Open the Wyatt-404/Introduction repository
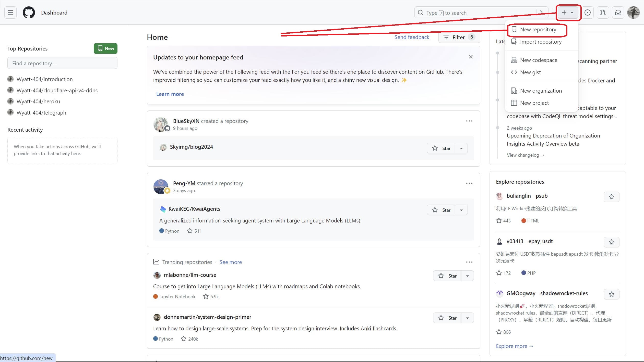The image size is (644, 362). 44,79
